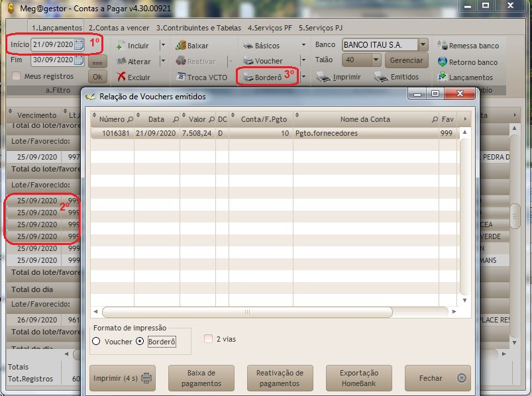Open the 4.Serviços PF tab

(x=271, y=28)
